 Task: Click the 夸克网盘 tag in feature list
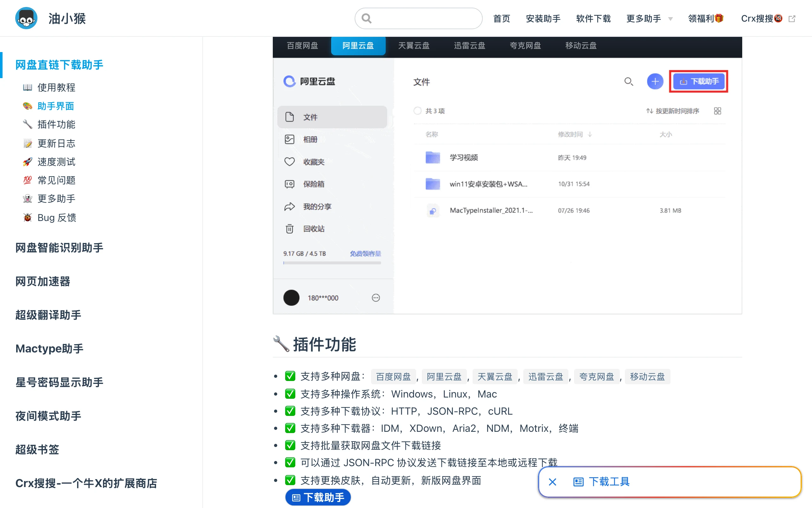click(597, 377)
